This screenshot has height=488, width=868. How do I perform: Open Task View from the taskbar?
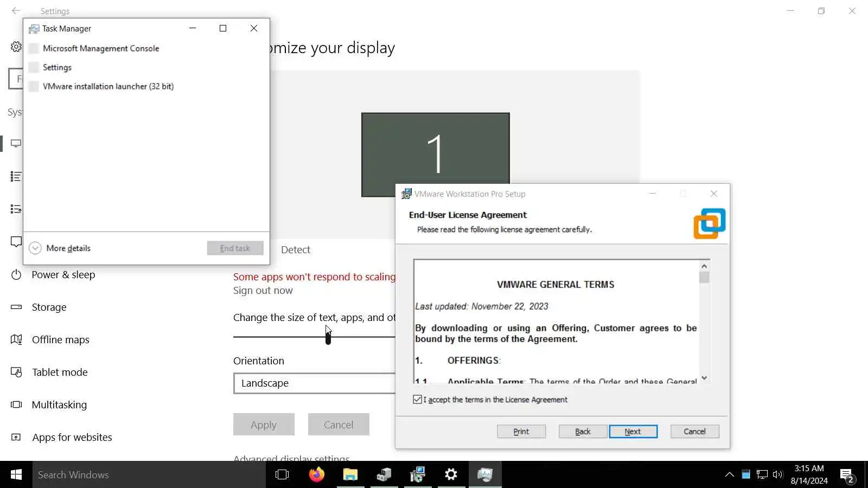click(x=282, y=475)
